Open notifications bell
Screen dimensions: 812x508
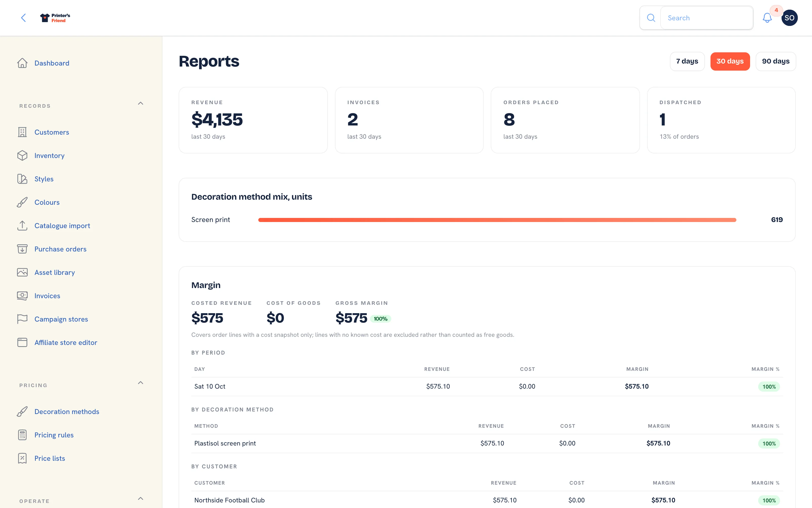[767, 18]
